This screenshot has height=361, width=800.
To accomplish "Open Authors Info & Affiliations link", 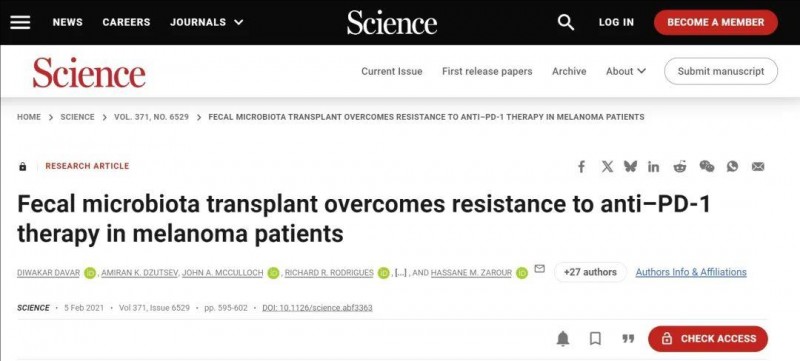I will tap(691, 272).
